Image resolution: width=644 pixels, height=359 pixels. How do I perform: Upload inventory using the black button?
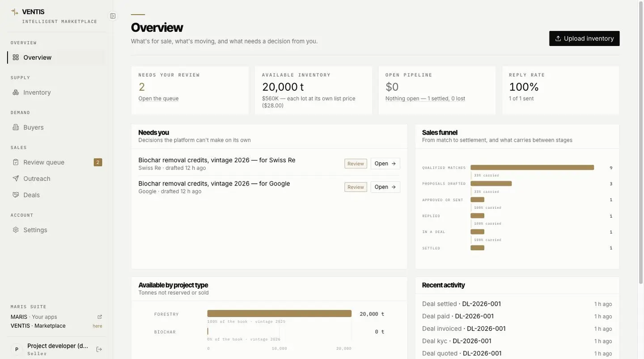pyautogui.click(x=585, y=38)
